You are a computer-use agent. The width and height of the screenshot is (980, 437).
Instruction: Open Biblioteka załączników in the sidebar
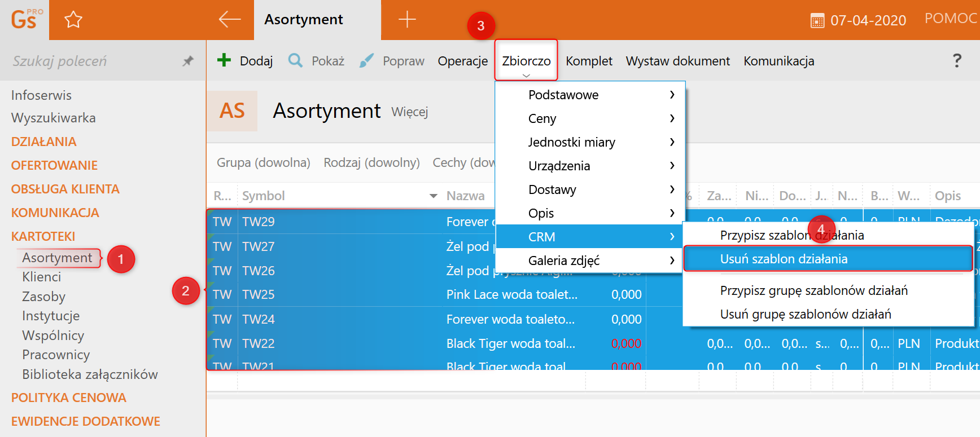coord(90,374)
